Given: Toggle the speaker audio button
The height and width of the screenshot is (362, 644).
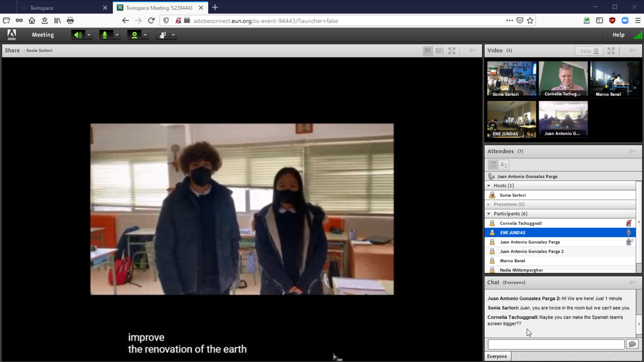Looking at the screenshot, I should 78,35.
